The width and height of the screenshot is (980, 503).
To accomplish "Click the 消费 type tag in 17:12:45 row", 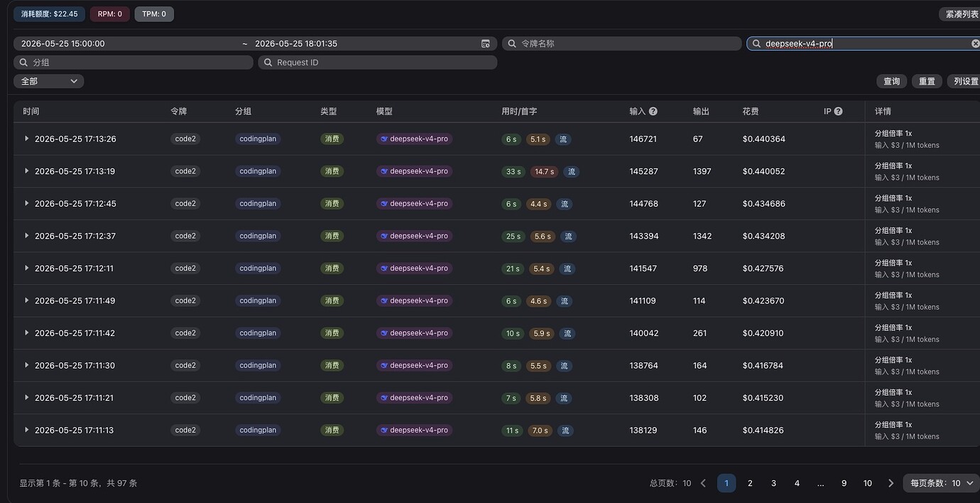I will click(332, 204).
